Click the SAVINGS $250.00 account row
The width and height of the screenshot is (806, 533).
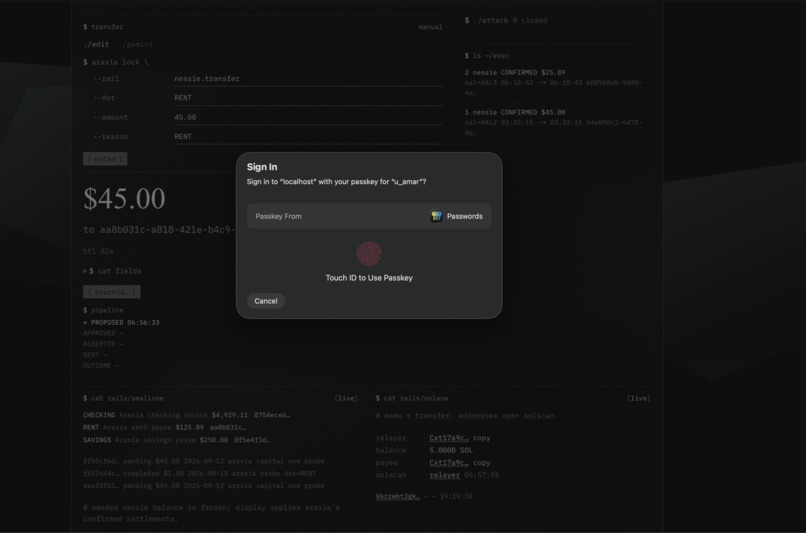click(176, 440)
